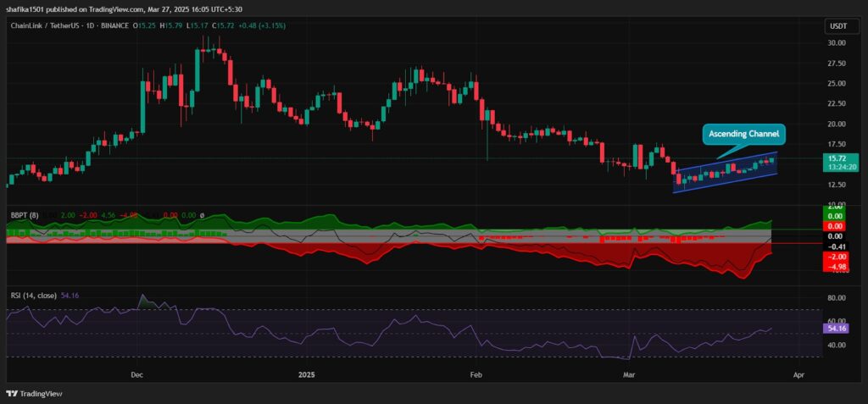This screenshot has height=404, width=868.
Task: Click the Mar label on time axis
Action: click(628, 372)
